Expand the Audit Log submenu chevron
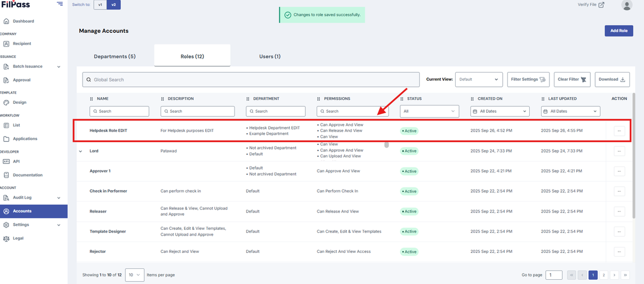Screen dimensions: 644x284 [58, 198]
